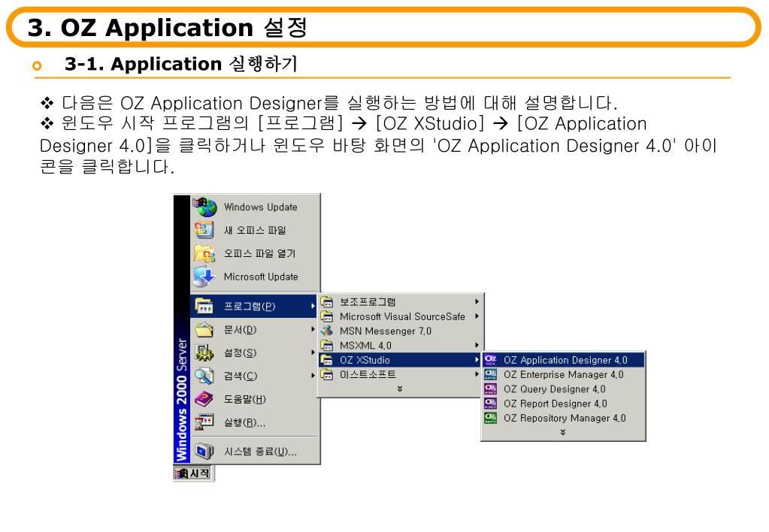Image resolution: width=769 pixels, height=532 pixels.
Task: Click the 이스트소프트 folder icon
Action: pyautogui.click(x=327, y=375)
